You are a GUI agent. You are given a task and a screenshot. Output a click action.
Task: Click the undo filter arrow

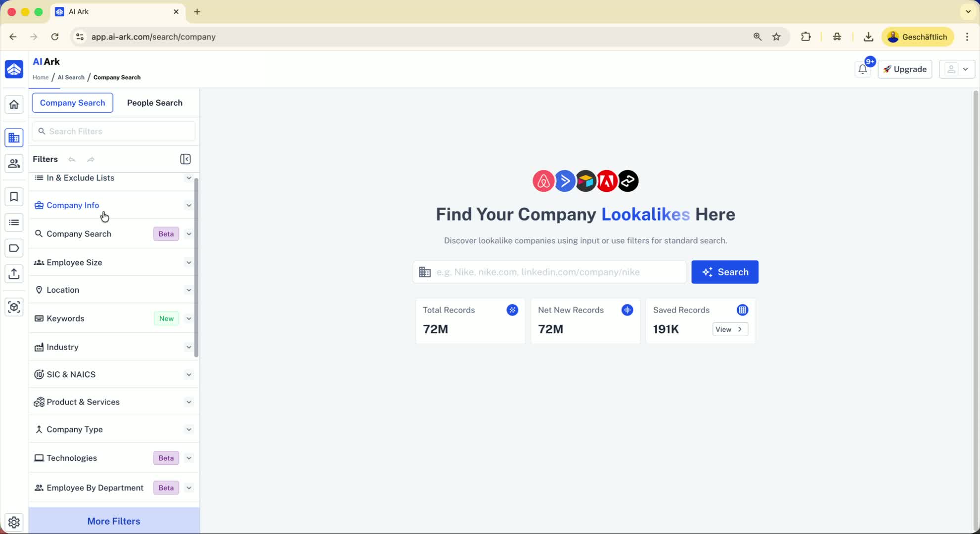[72, 159]
